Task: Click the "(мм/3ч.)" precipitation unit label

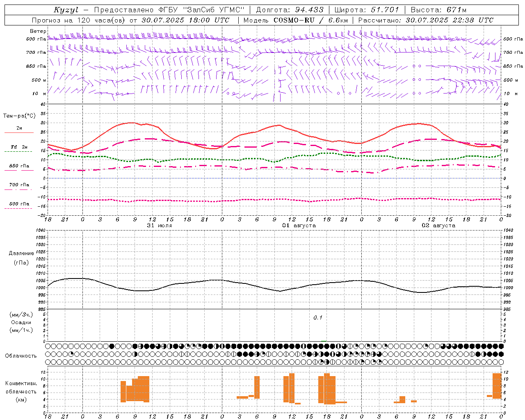Action: pyautogui.click(x=21, y=315)
